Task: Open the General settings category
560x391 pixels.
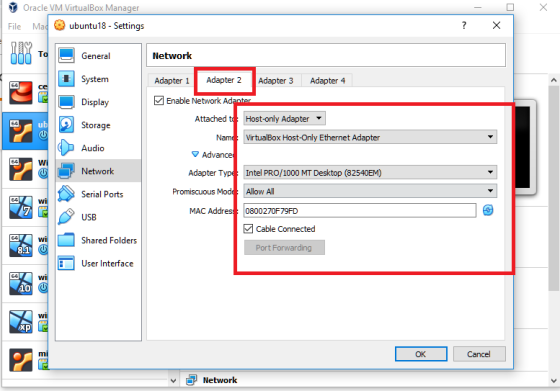Action: click(x=98, y=56)
